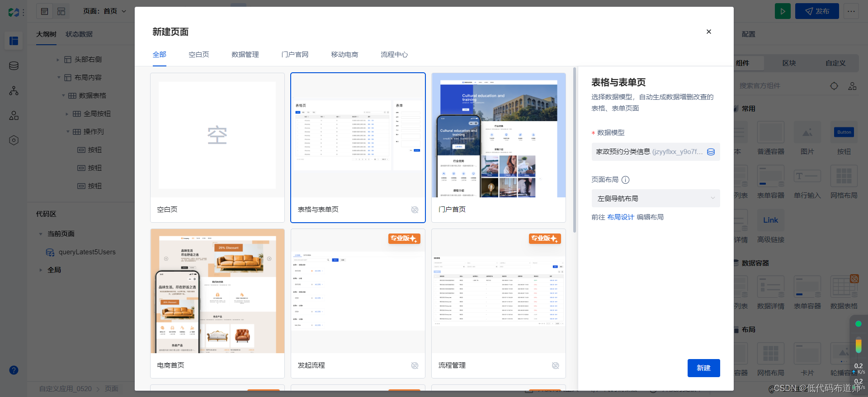Select the 流程管理 template thumbnail

[x=499, y=291]
